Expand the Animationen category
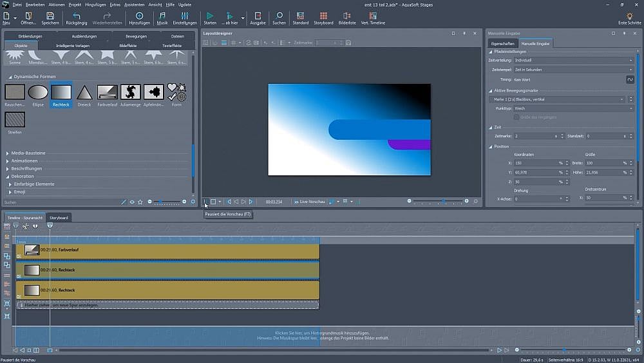The image size is (644, 363). tap(24, 161)
